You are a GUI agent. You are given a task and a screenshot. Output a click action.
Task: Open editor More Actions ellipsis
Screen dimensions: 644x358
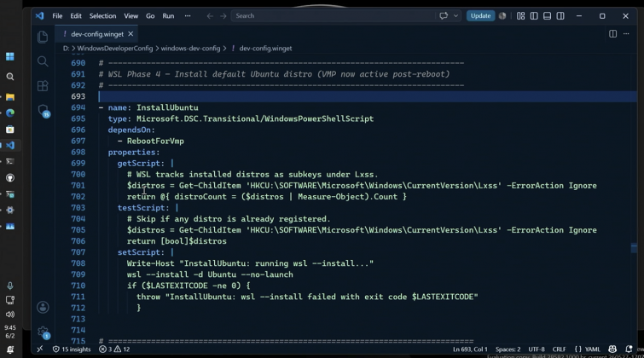[x=626, y=33]
